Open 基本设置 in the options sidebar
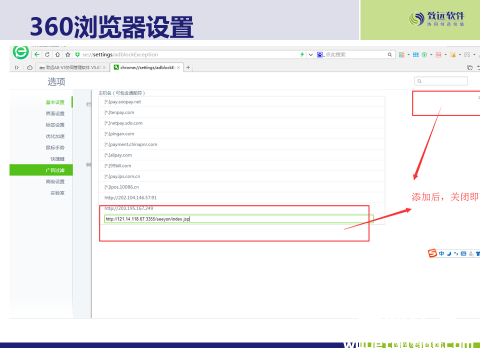 pos(55,102)
